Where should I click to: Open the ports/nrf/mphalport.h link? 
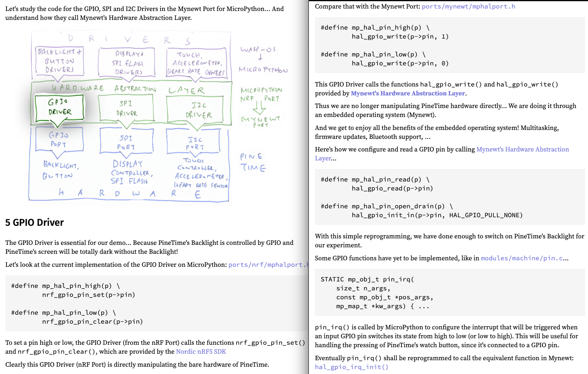tap(267, 265)
